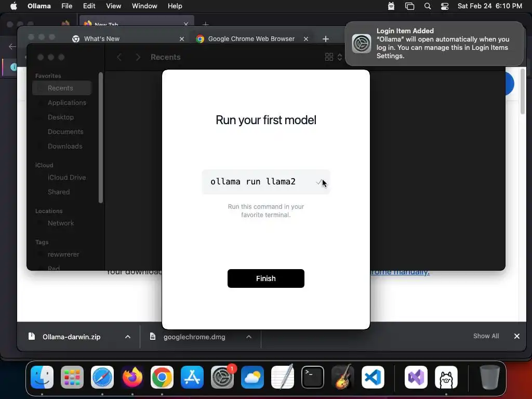Viewport: 532px width, 399px height.
Task: Open the Ollama-darwin.zip download item
Action: coord(71,337)
